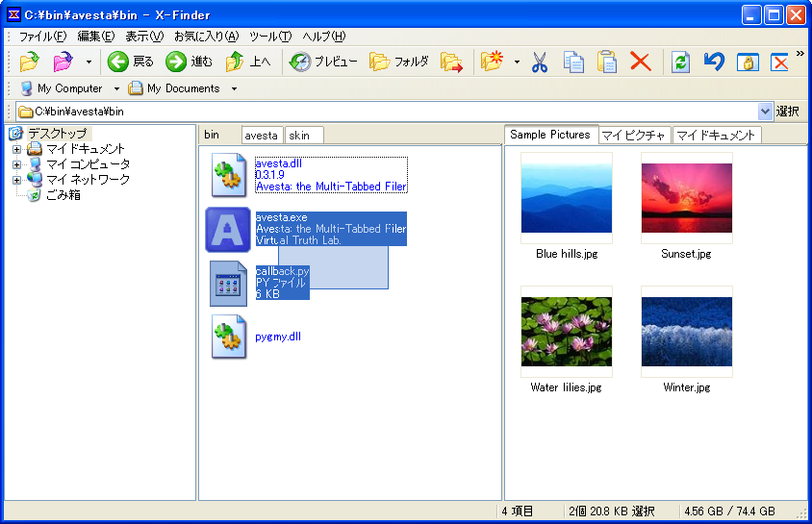Expand the マイ コンピュータ tree node

point(16,164)
